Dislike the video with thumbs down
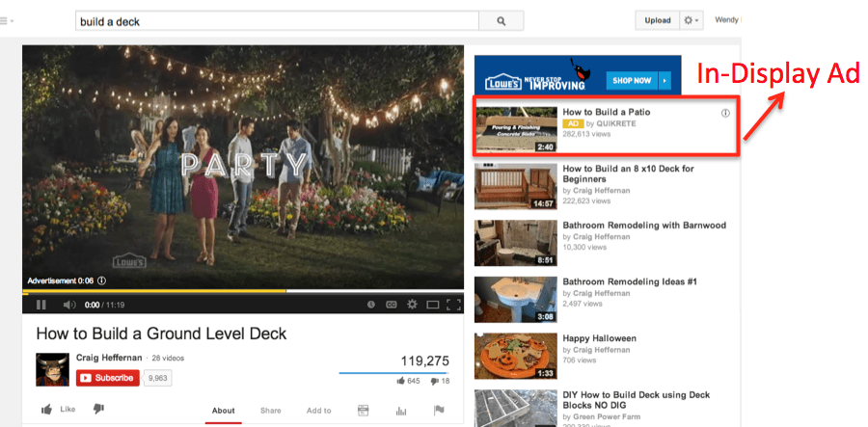This screenshot has width=868, height=427. coord(98,409)
